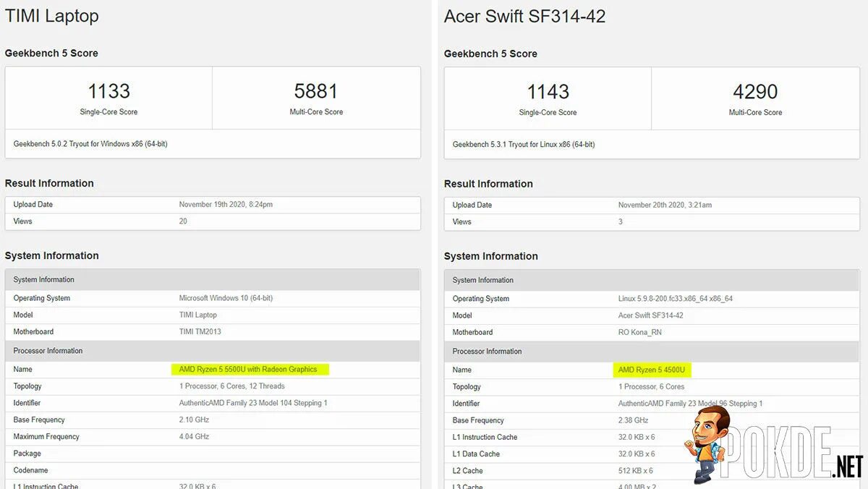Click the 'Acer Swift SF314-42' page title
The width and height of the screenshot is (868, 489).
(x=524, y=17)
